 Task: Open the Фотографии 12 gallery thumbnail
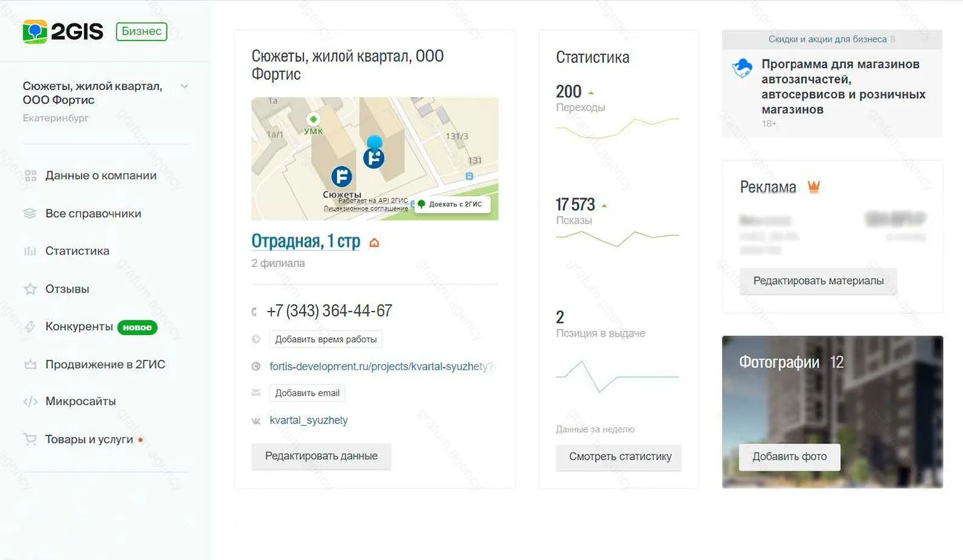click(x=832, y=411)
